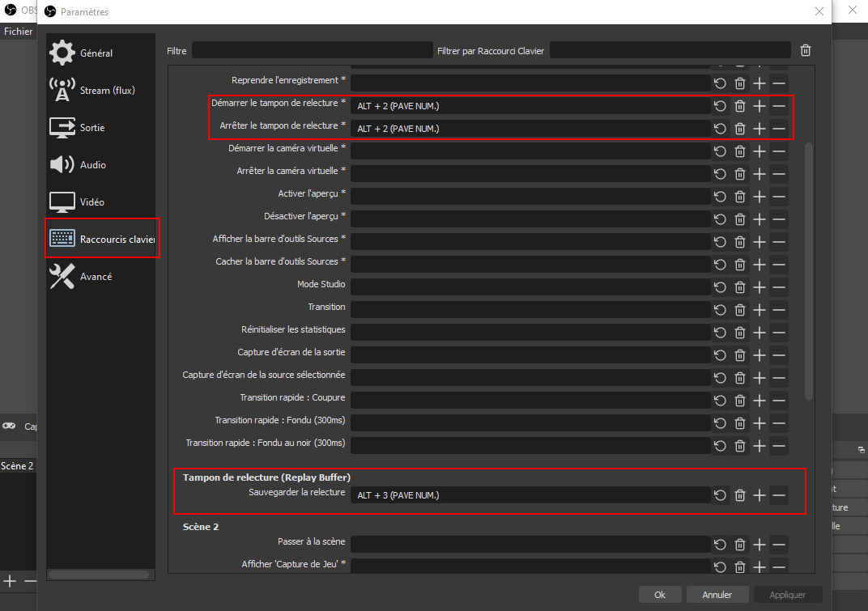The image size is (868, 611).
Task: Reset hotkey for Activer l'aperçu
Action: coord(720,197)
